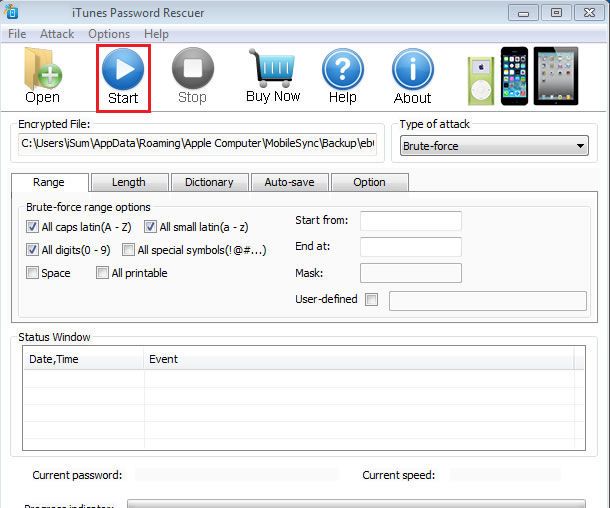Open the Options menu

pyautogui.click(x=109, y=34)
